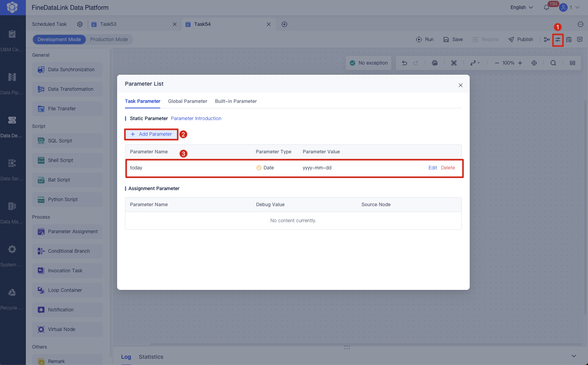Screen dimensions: 588x365
Task: Switch to Built-in Parameter tab
Action: (236, 101)
